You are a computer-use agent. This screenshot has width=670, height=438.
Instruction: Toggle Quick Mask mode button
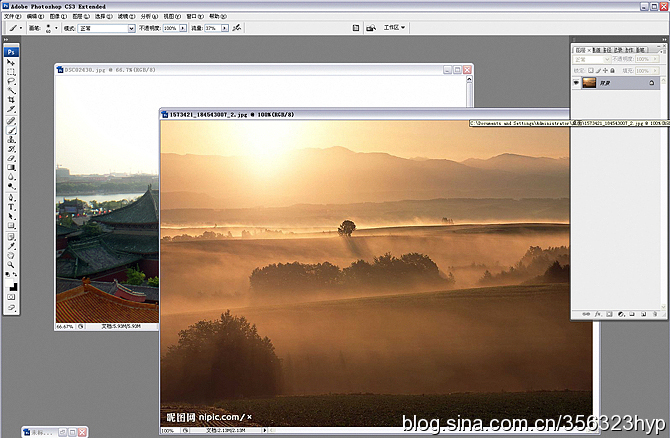tap(12, 297)
